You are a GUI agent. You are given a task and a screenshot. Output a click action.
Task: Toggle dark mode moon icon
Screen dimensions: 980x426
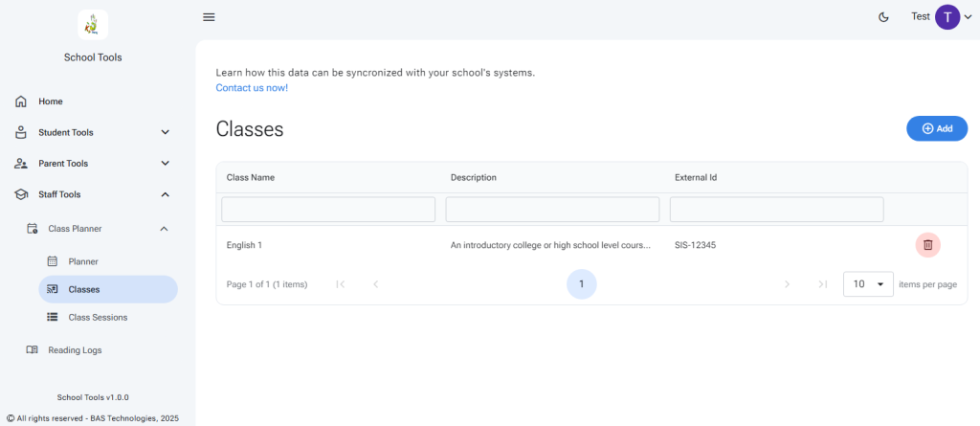pos(883,17)
